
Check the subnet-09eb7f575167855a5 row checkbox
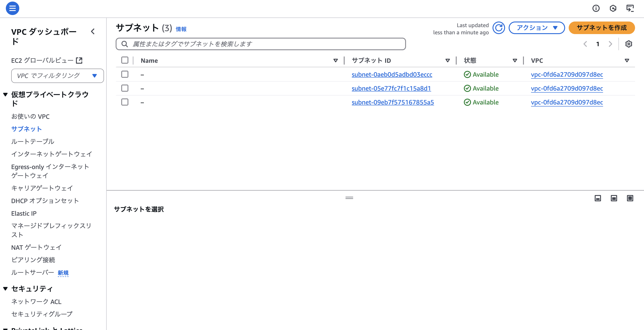[x=125, y=102]
